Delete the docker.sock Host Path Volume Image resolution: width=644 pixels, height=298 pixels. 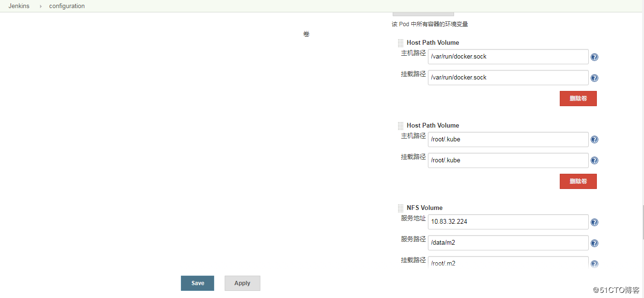(x=578, y=98)
